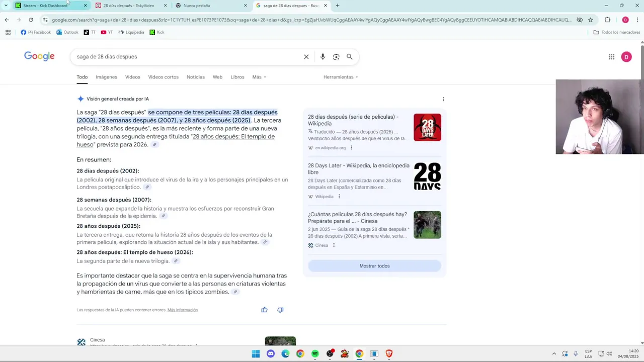Click the Google search input field

pyautogui.click(x=189, y=57)
